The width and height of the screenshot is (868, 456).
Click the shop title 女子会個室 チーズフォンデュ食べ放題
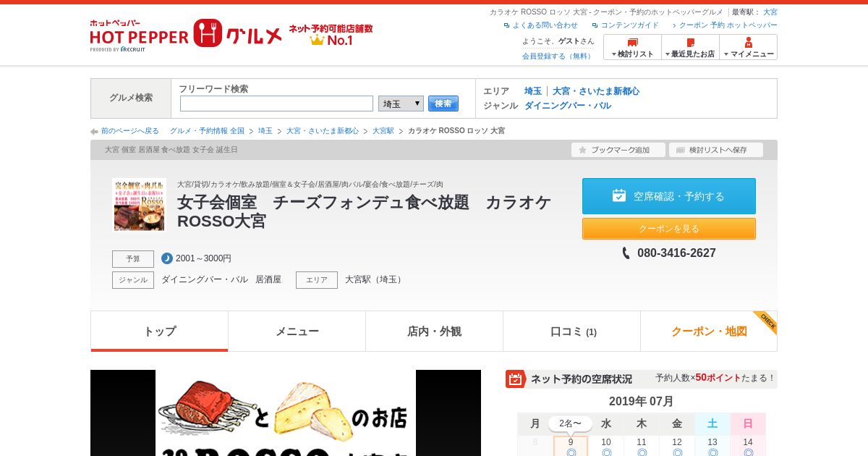364,211
